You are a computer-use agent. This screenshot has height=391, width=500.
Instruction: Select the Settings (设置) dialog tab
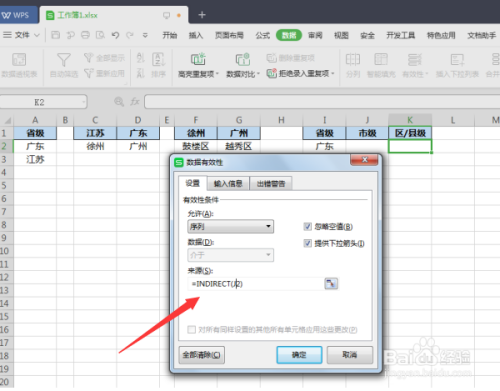(192, 183)
